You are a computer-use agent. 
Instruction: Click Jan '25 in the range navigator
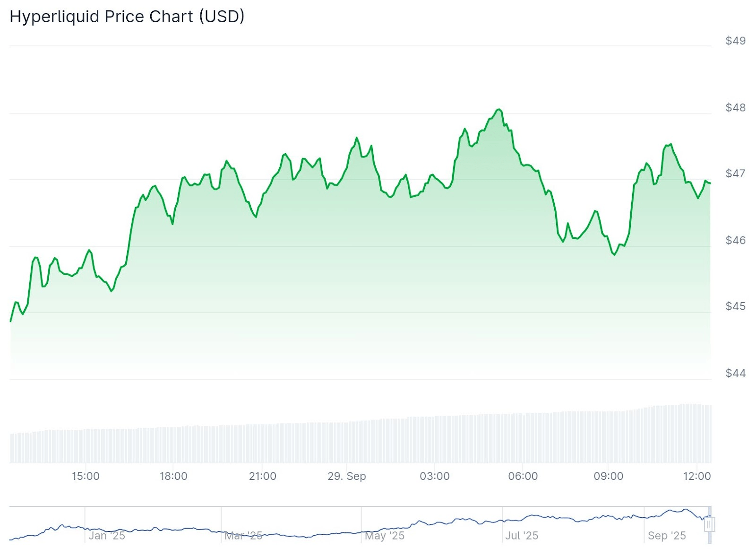click(x=107, y=536)
